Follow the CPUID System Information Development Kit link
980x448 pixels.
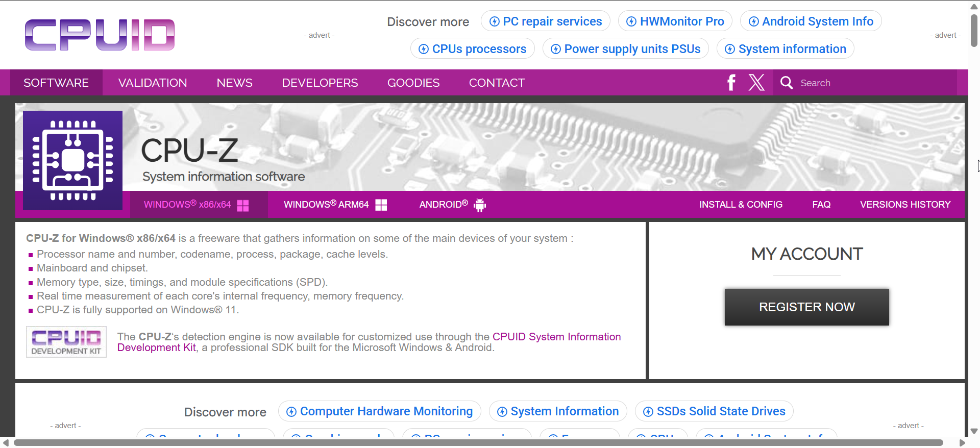[556, 337]
